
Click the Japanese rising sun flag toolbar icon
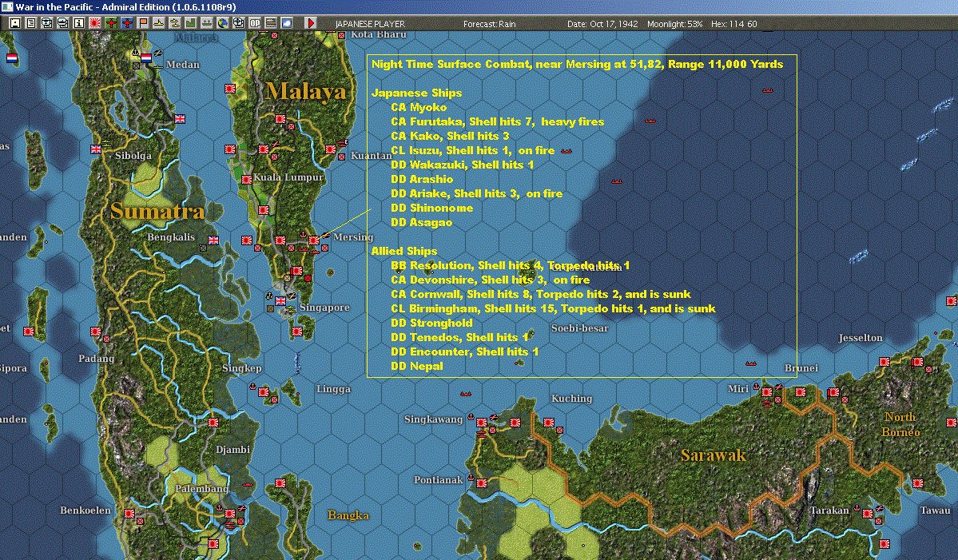95,23
